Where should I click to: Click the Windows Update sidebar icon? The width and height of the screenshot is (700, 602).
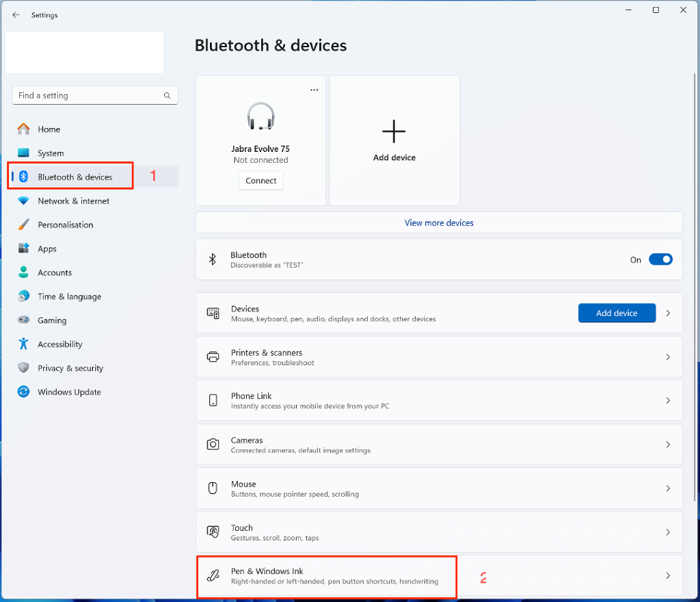pyautogui.click(x=24, y=392)
